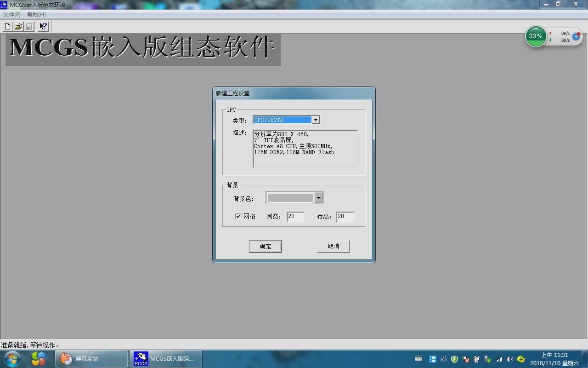Click the blue plus on speed widget
Screen dimensions: 588x368
click(576, 36)
